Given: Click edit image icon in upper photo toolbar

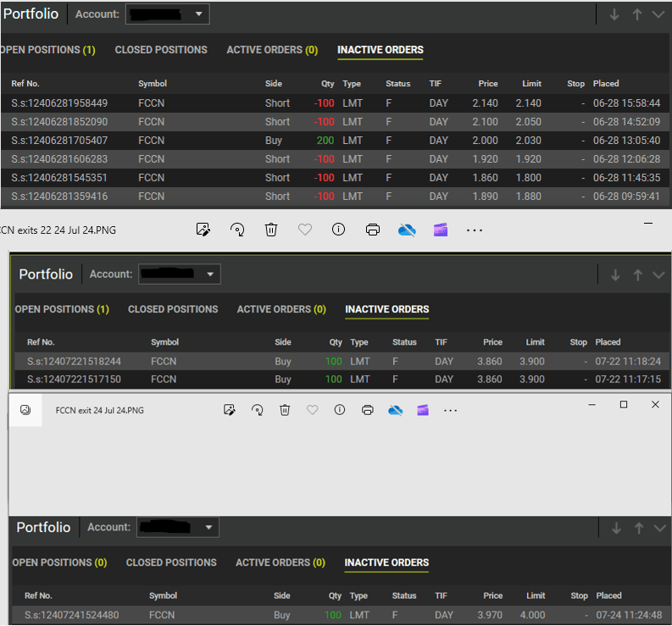Looking at the screenshot, I should click(x=203, y=230).
